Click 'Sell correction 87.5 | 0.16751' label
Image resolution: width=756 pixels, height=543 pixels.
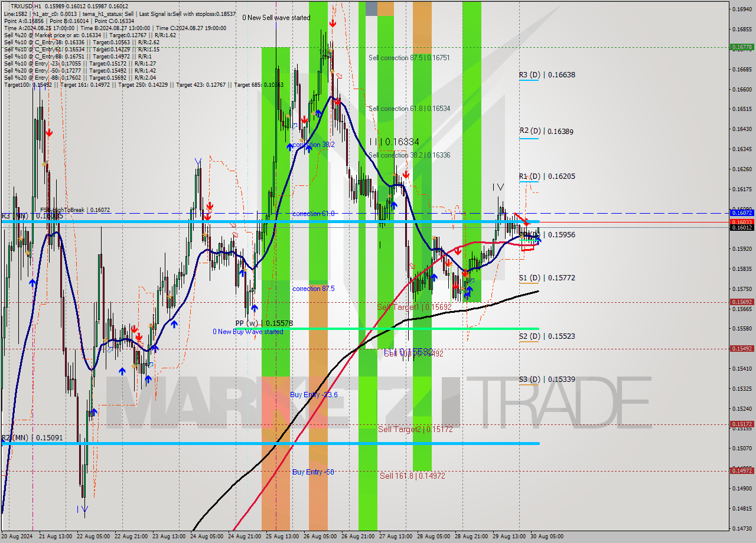tap(409, 58)
